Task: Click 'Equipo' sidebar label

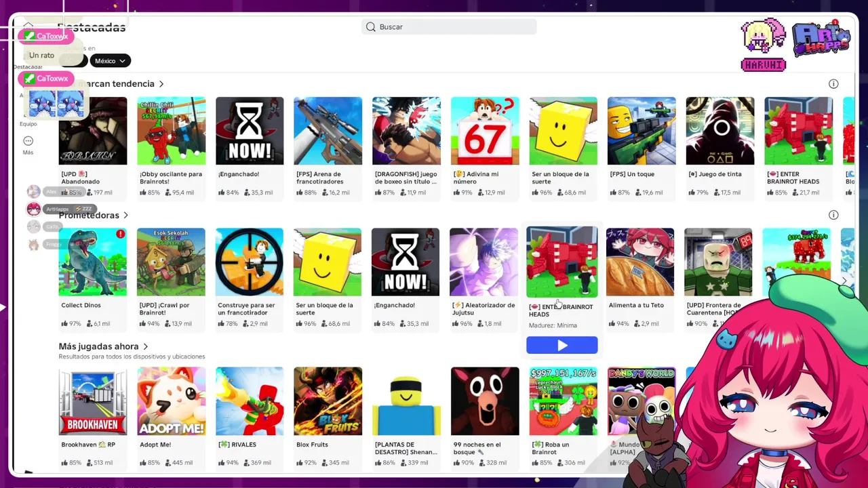Action: click(28, 124)
